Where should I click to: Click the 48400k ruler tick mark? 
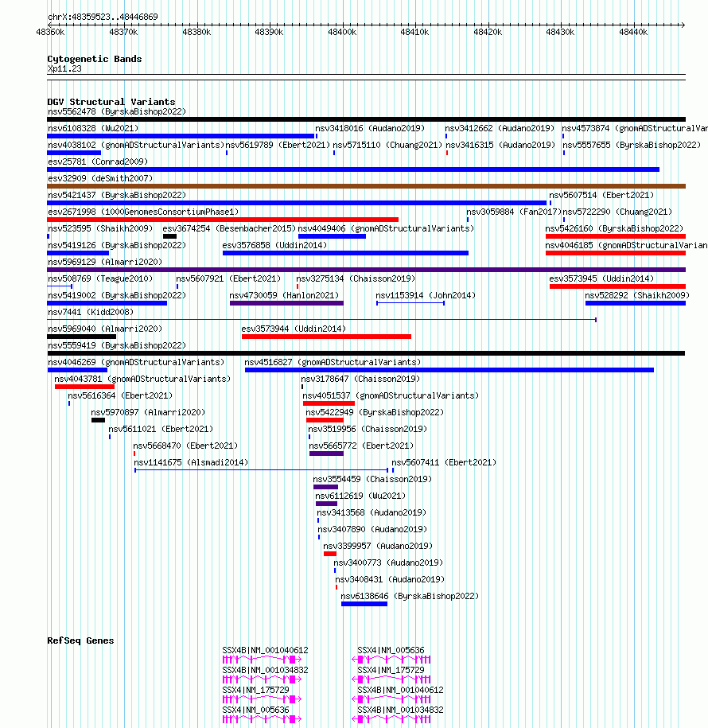click(343, 25)
